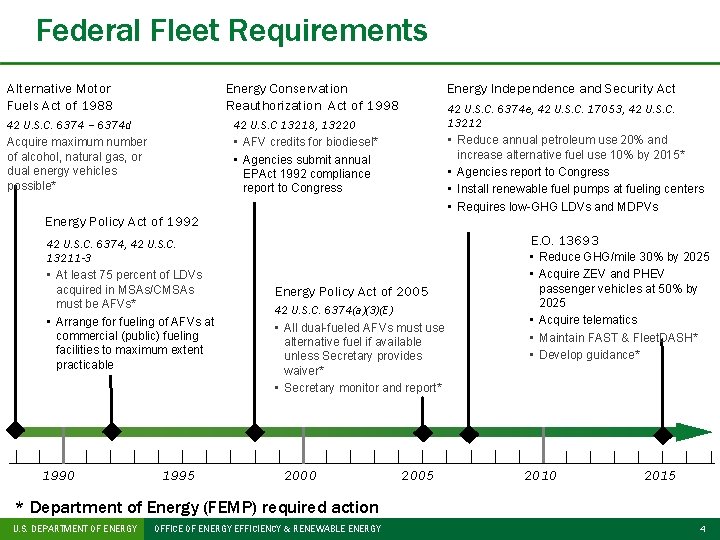720x540 pixels.
Task: Click 'Requires low-GHG LDVs and MDPVs' bullet
Action: point(553,207)
